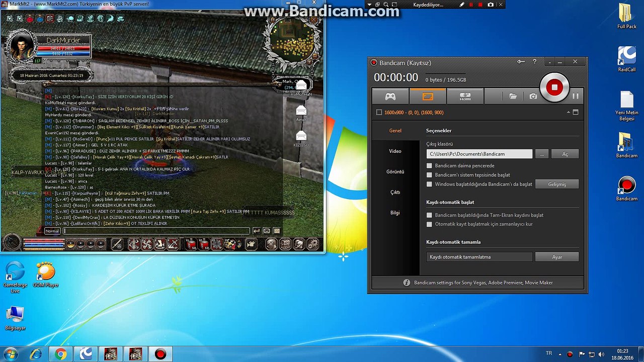Select Bandicam screen rectangle recording mode
Screen dimensions: 644x362
[x=428, y=96]
